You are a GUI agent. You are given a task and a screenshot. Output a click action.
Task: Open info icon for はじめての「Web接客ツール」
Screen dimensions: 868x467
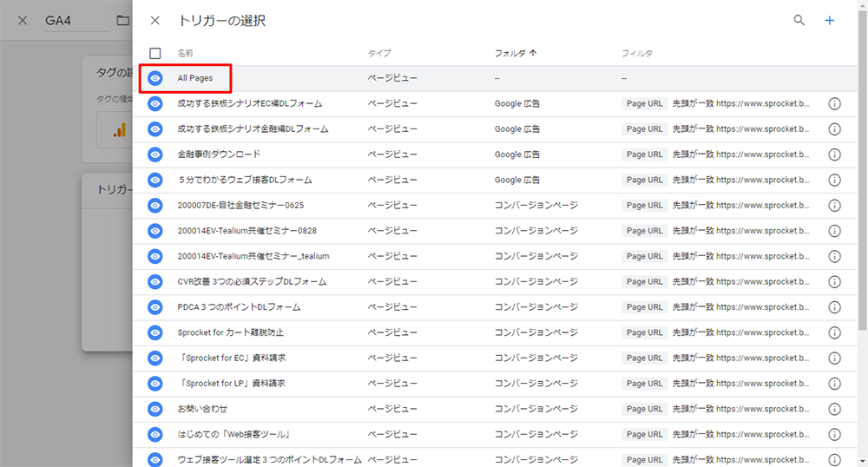(834, 434)
